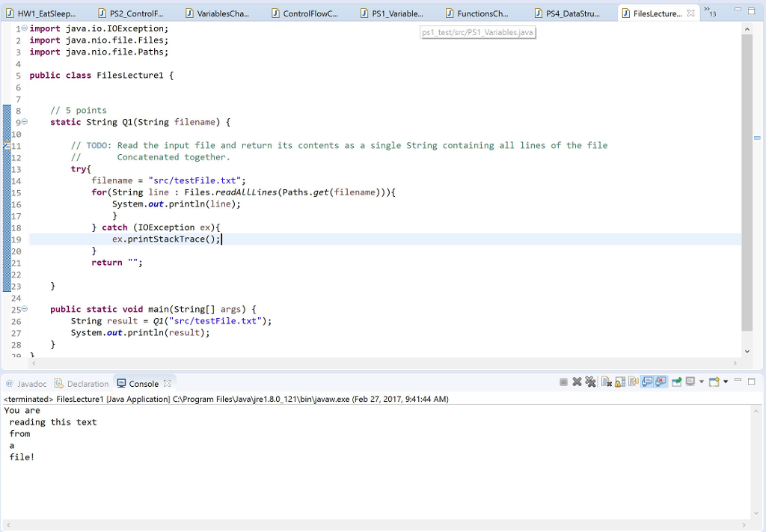Viewport: 766px width, 532px height.
Task: Terminate the running Java application
Action: [x=563, y=382]
